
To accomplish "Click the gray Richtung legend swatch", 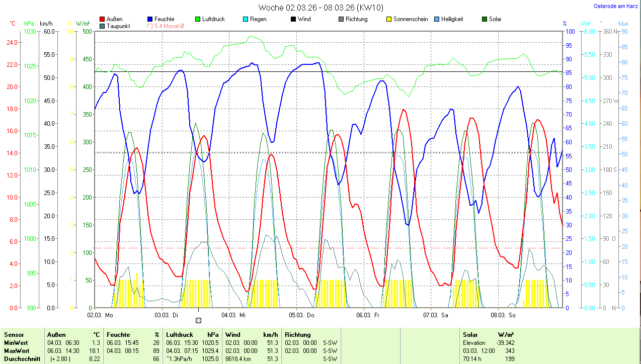I will tap(341, 20).
